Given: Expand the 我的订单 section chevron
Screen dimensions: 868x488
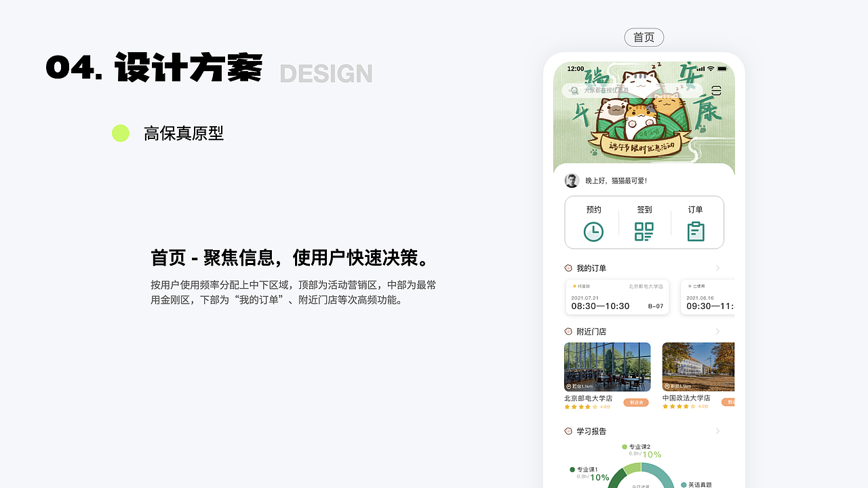Looking at the screenshot, I should coord(718,268).
